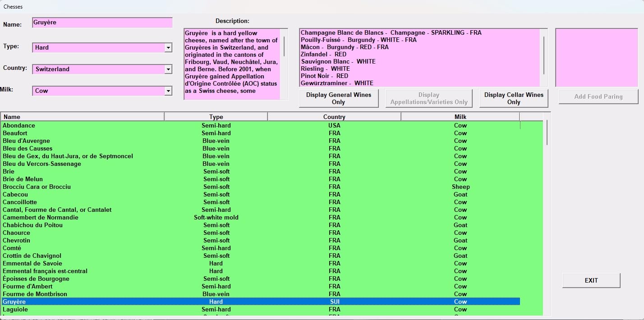Click the EXIT button

591,280
